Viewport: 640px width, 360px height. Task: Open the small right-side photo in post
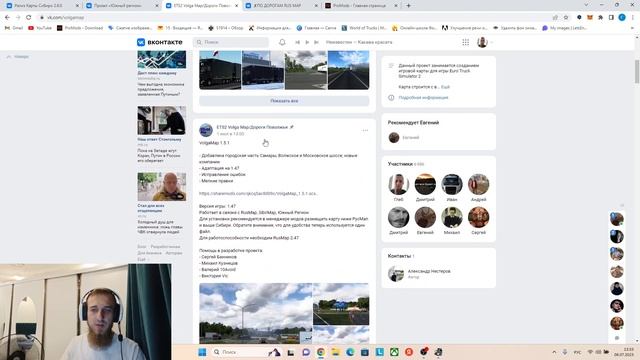(x=341, y=304)
